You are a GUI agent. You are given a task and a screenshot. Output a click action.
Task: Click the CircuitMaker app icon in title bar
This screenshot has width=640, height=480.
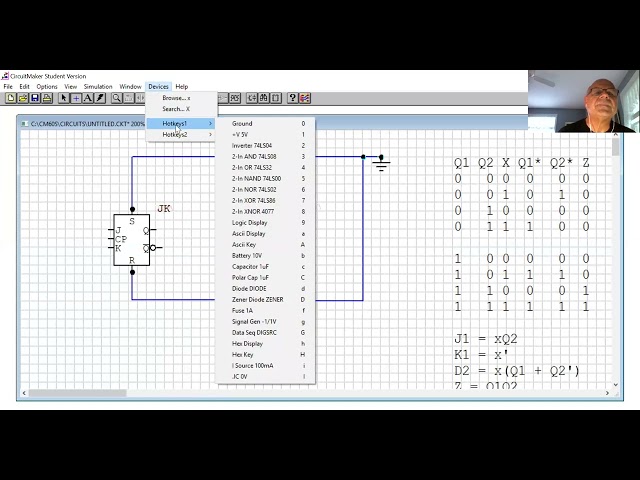click(x=5, y=76)
